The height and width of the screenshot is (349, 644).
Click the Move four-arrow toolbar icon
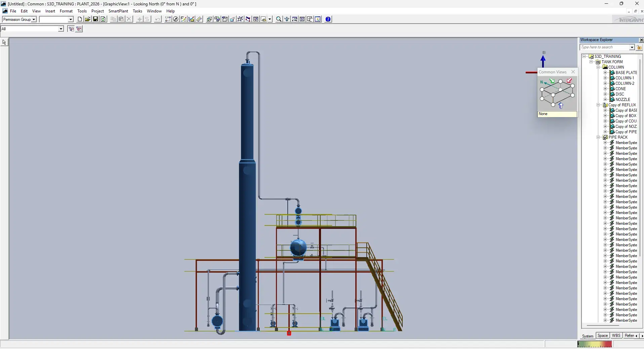(139, 19)
